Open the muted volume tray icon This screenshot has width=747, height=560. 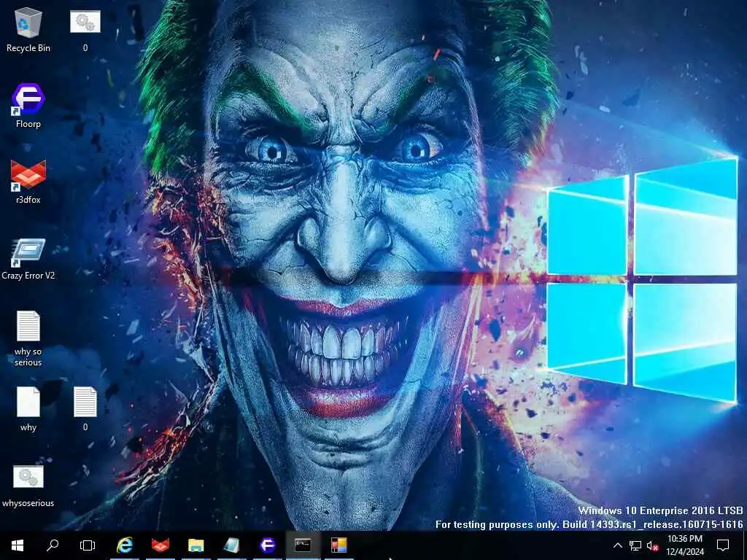coord(652,545)
